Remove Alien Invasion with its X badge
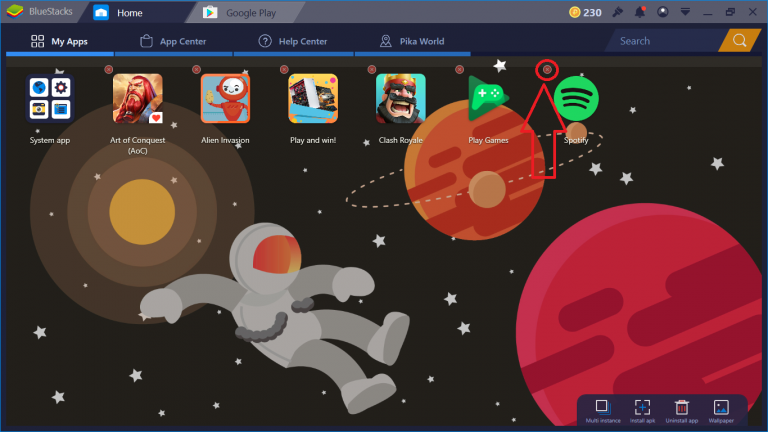768x432 pixels. 196,70
